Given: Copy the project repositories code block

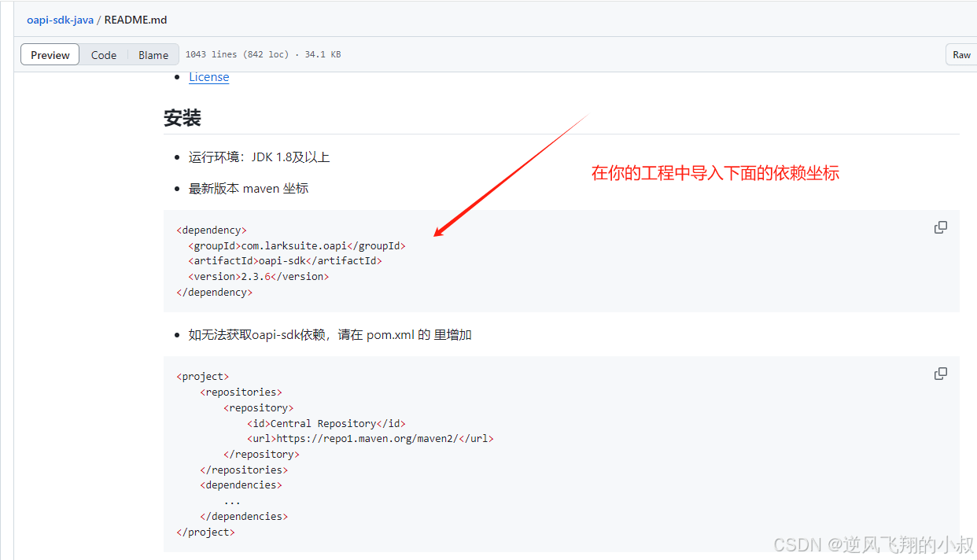Looking at the screenshot, I should 940,374.
